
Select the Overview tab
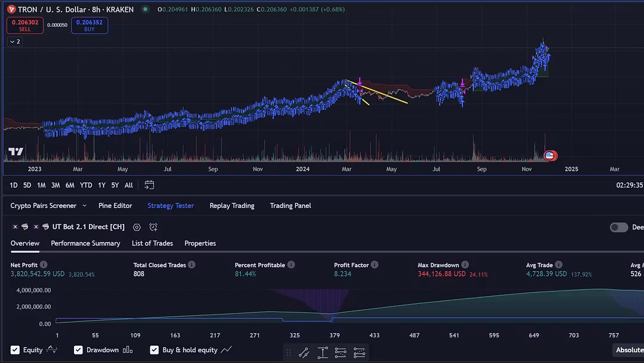coord(25,244)
